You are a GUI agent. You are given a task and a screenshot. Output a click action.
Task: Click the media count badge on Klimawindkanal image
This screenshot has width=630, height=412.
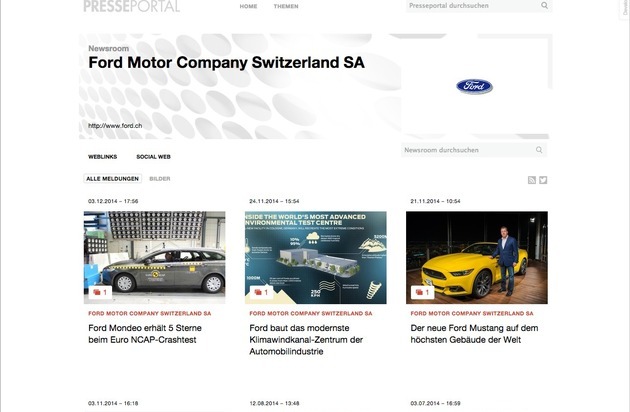point(261,292)
